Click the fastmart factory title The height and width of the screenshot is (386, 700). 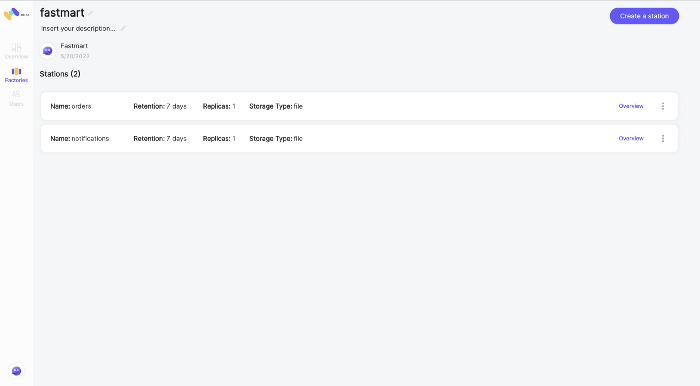coord(62,13)
